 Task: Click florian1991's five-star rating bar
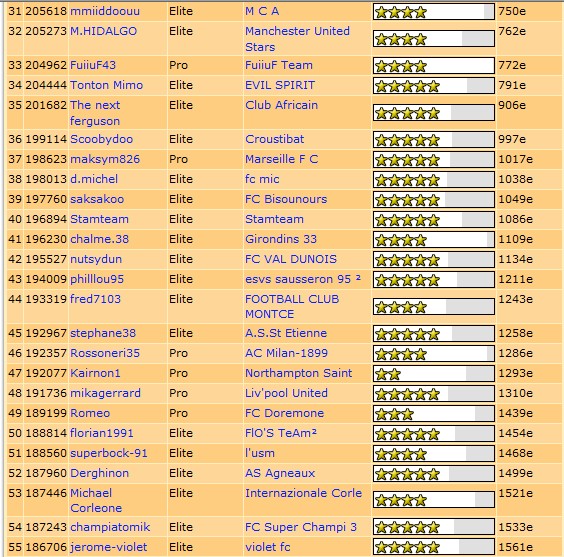coord(434,434)
